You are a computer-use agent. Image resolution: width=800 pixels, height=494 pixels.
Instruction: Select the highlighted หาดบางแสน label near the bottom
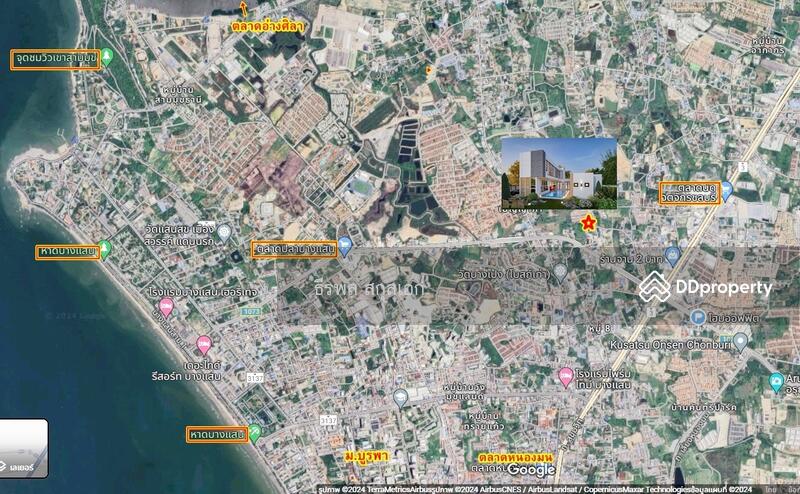(216, 434)
